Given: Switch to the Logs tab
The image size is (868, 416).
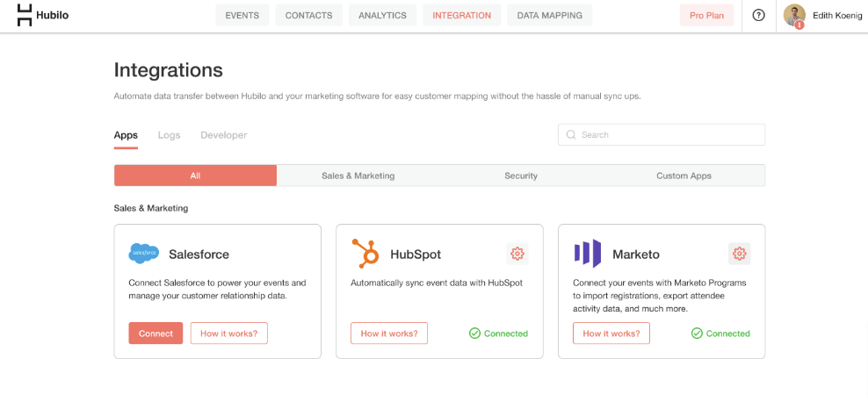Looking at the screenshot, I should click(x=169, y=135).
